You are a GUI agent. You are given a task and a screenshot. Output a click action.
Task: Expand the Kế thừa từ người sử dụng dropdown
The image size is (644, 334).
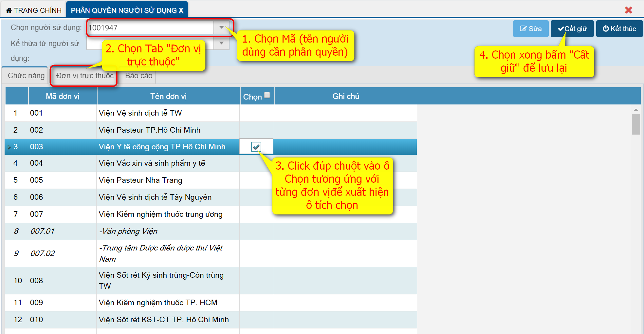coord(222,43)
